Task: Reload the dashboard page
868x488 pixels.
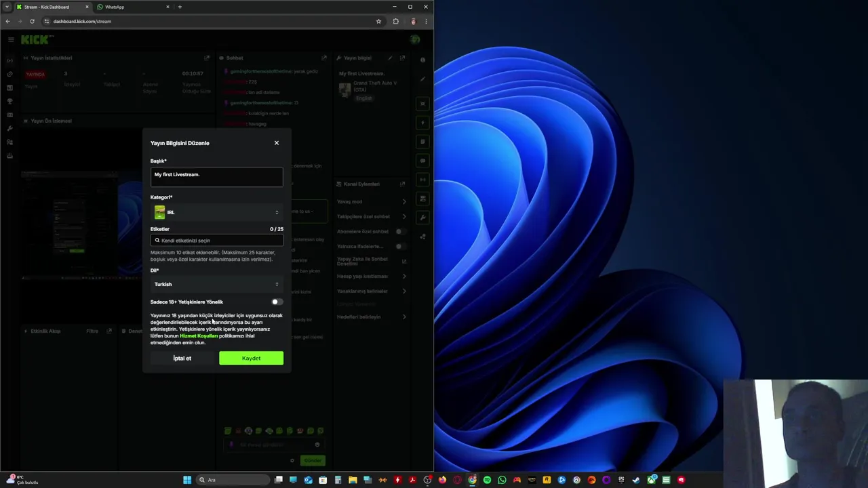Action: (x=32, y=21)
